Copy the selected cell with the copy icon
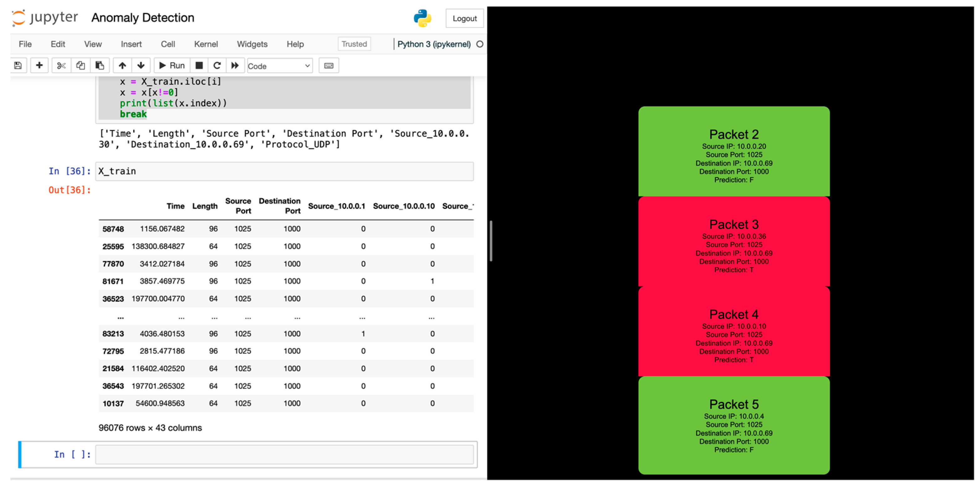The image size is (980, 490). 80,65
